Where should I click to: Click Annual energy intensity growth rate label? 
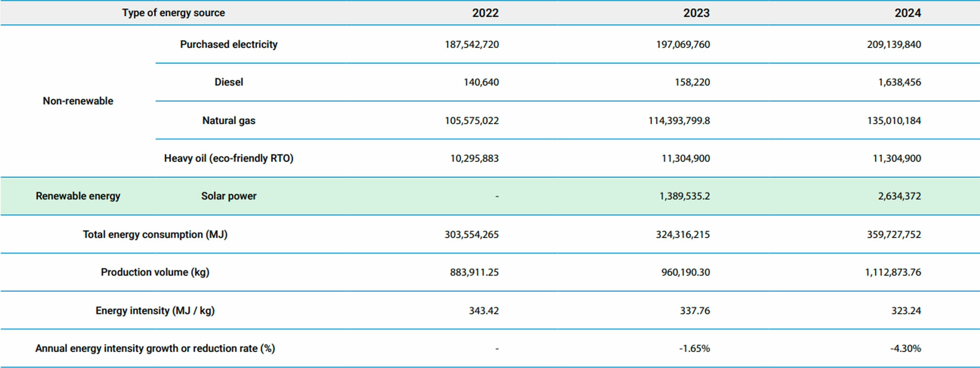click(155, 348)
